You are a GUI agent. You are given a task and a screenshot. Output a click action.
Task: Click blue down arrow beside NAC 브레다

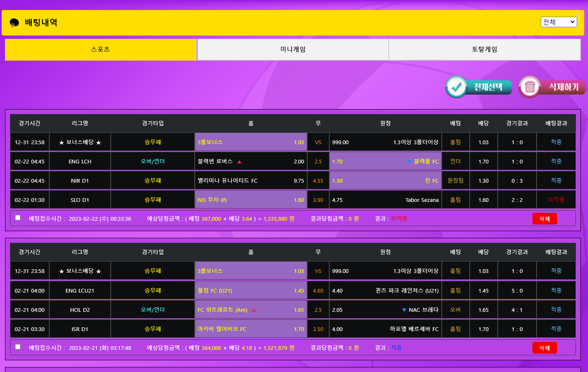coord(404,310)
